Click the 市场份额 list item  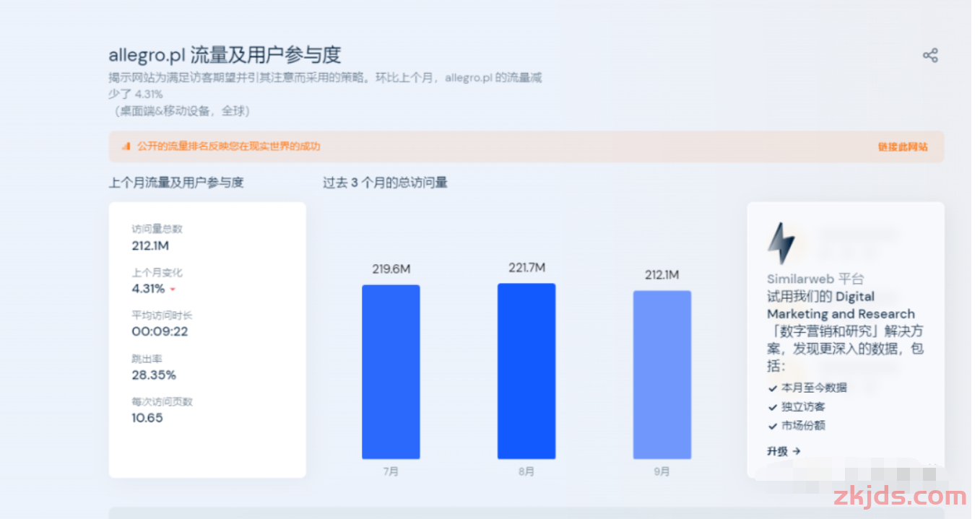click(x=803, y=426)
